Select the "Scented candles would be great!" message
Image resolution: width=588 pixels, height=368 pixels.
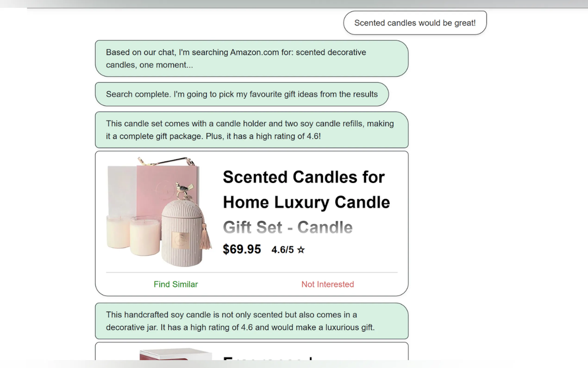pos(415,23)
